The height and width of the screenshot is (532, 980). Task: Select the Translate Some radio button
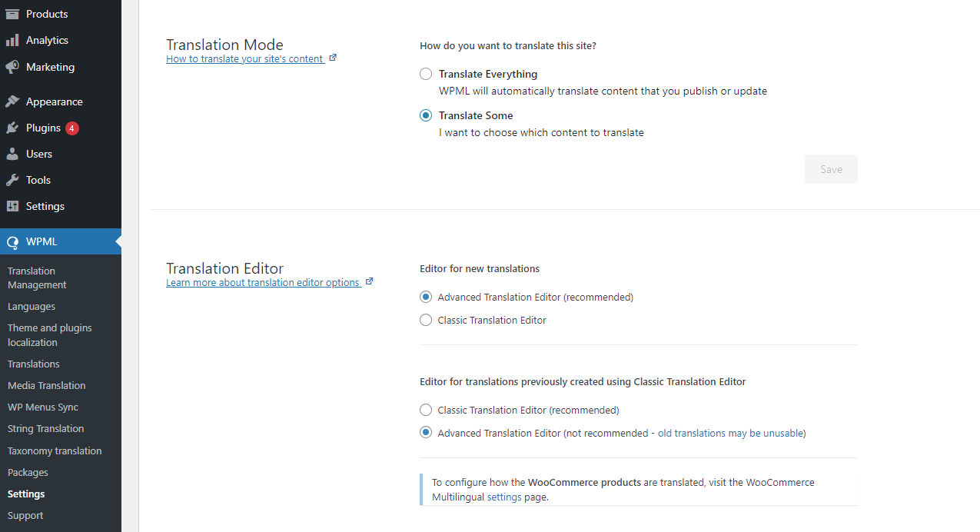tap(426, 116)
